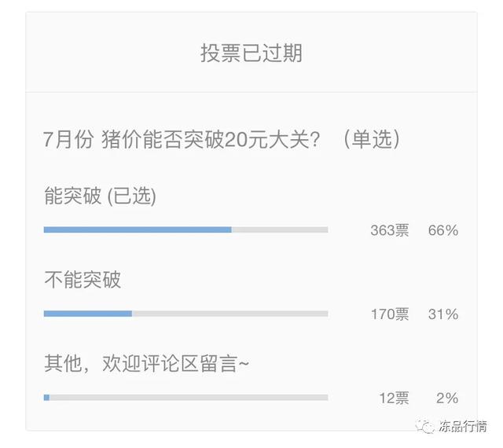Click the 2% percentage label
503x448 pixels.
447,398
